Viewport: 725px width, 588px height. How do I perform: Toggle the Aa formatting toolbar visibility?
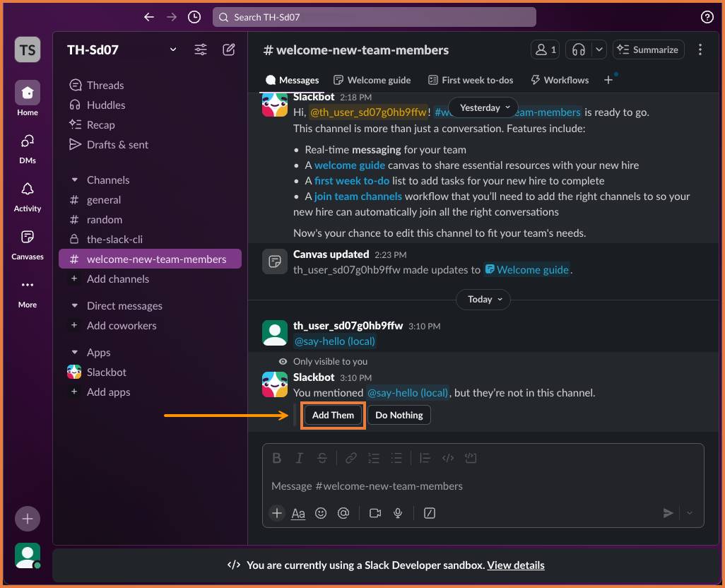pyautogui.click(x=298, y=513)
